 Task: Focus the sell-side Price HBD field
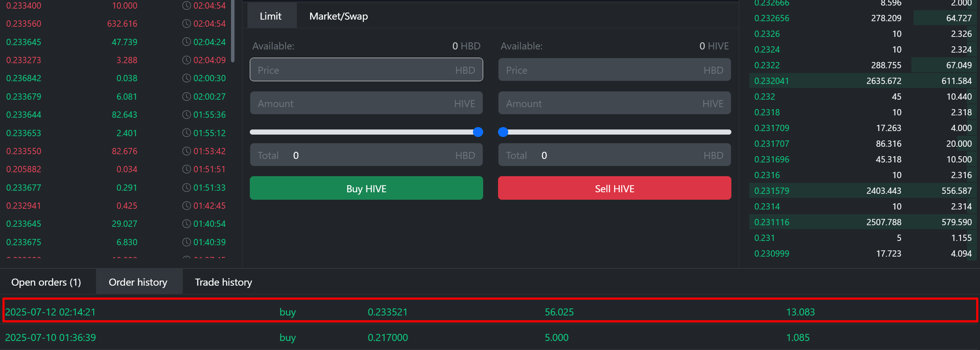point(615,70)
